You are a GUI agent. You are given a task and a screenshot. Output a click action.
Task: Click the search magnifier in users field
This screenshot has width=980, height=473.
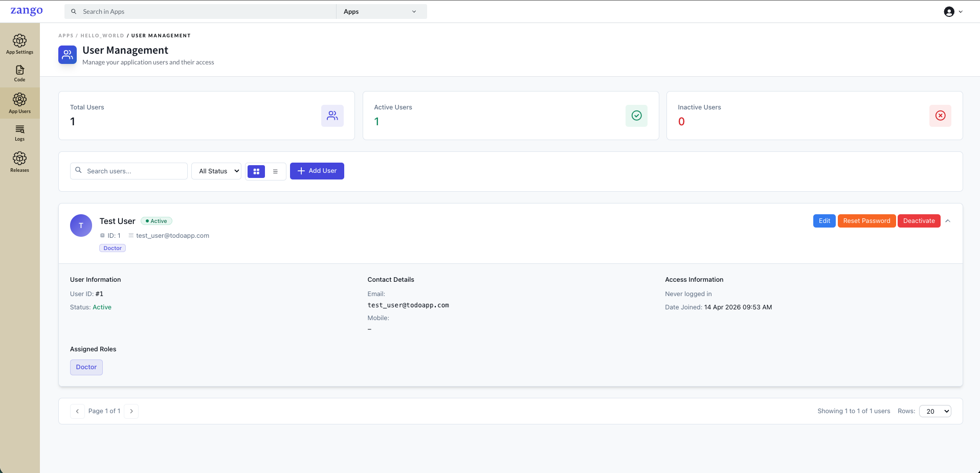(78, 170)
